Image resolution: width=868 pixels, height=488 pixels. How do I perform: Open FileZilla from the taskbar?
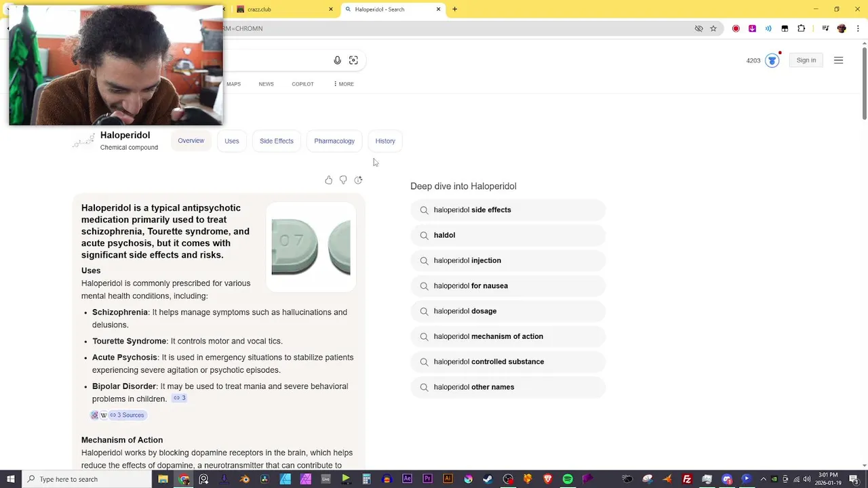687,479
